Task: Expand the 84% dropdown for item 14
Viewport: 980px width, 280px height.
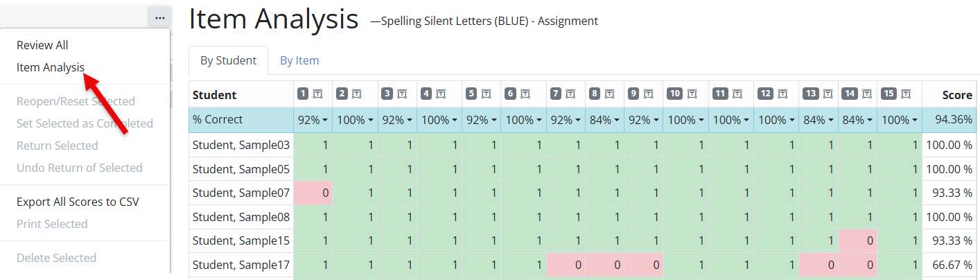Action: click(x=857, y=120)
